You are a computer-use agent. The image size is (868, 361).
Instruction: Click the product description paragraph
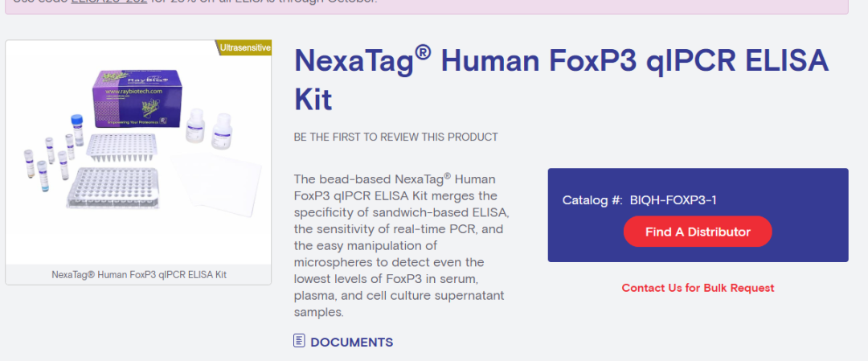(399, 245)
